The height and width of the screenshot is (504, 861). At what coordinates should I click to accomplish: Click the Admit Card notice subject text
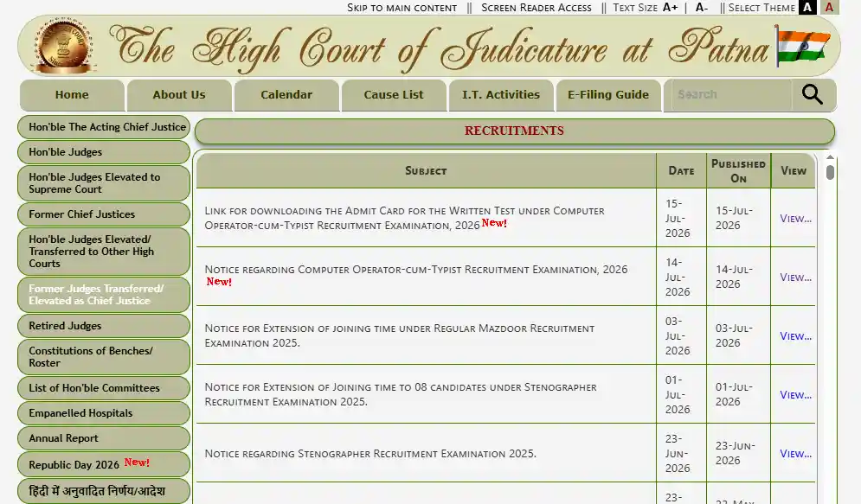tap(405, 218)
